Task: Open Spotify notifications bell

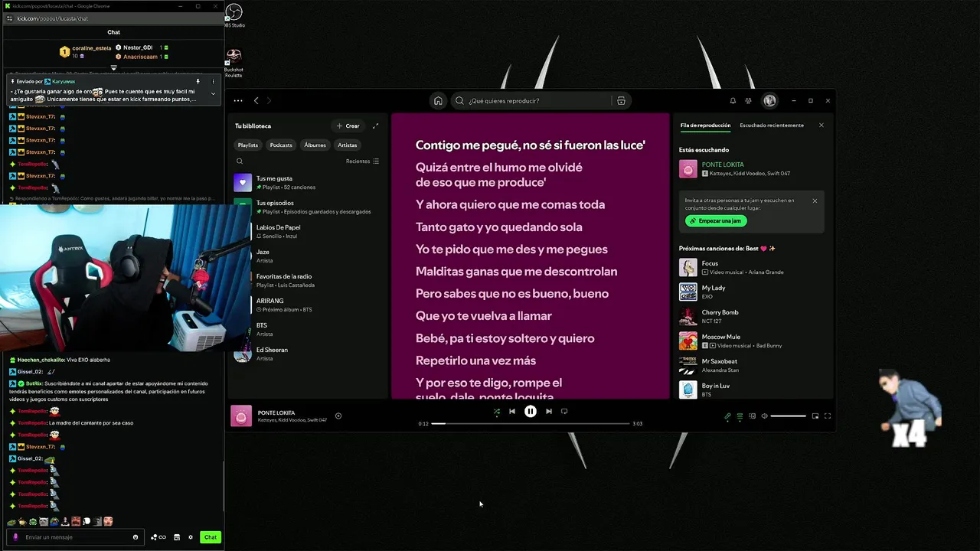Action: point(733,100)
